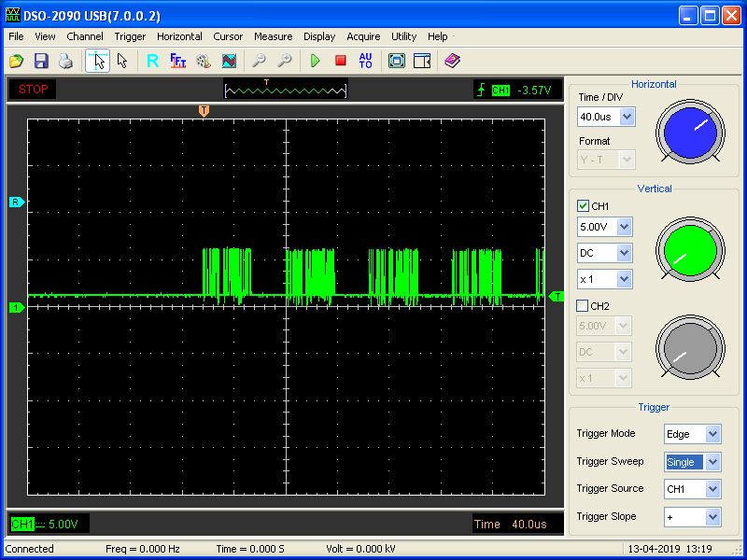The width and height of the screenshot is (747, 560).
Task: Open the help book icon
Action: pos(453,61)
